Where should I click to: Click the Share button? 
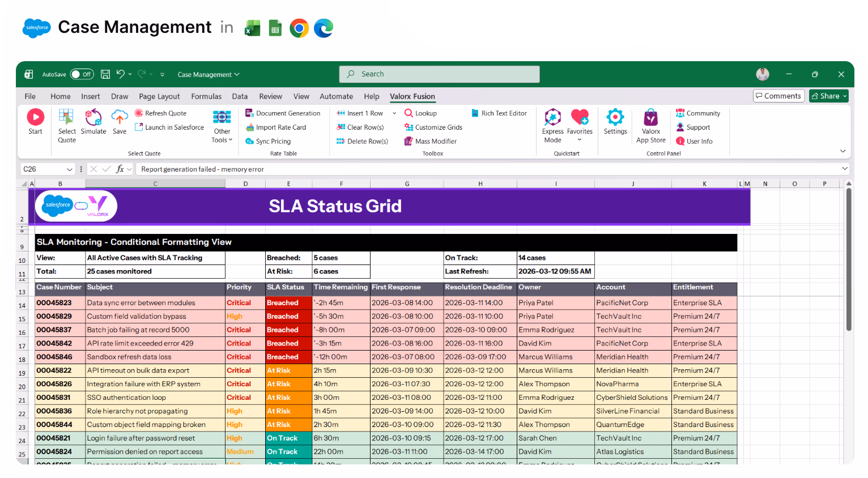point(828,96)
